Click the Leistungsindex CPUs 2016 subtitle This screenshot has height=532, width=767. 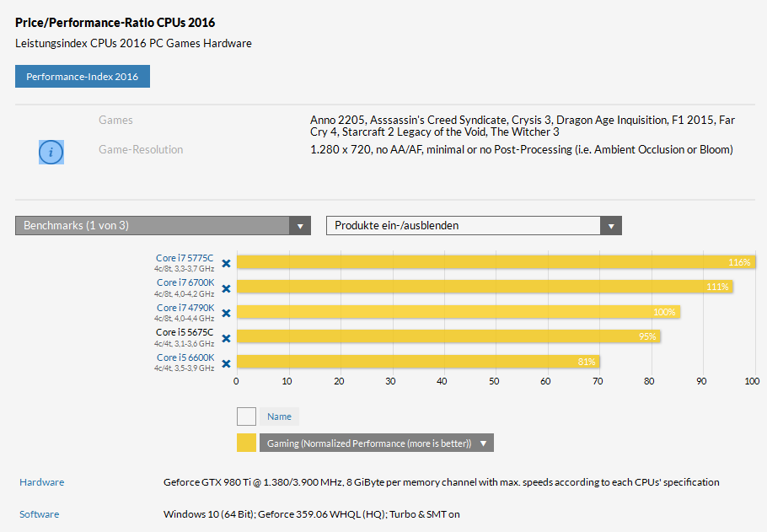133,43
